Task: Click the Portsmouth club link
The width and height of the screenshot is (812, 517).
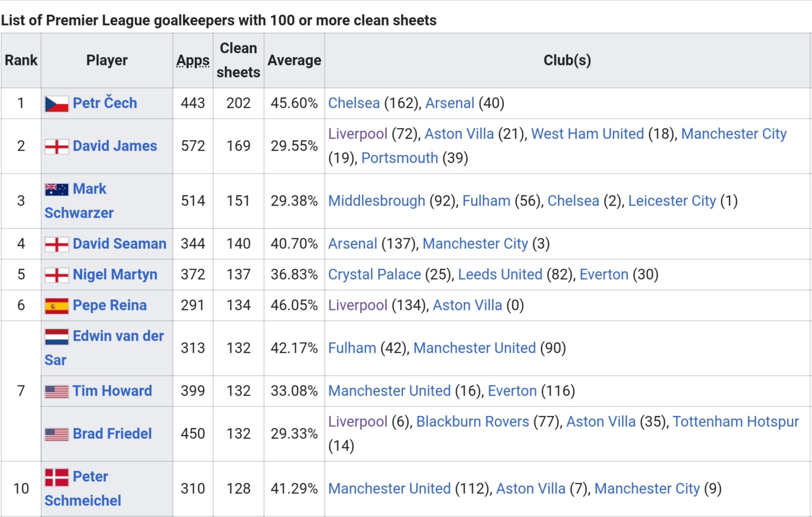Action: [x=399, y=158]
